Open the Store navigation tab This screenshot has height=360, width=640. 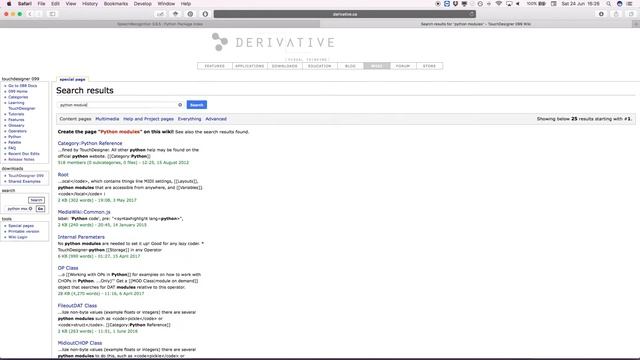point(429,66)
